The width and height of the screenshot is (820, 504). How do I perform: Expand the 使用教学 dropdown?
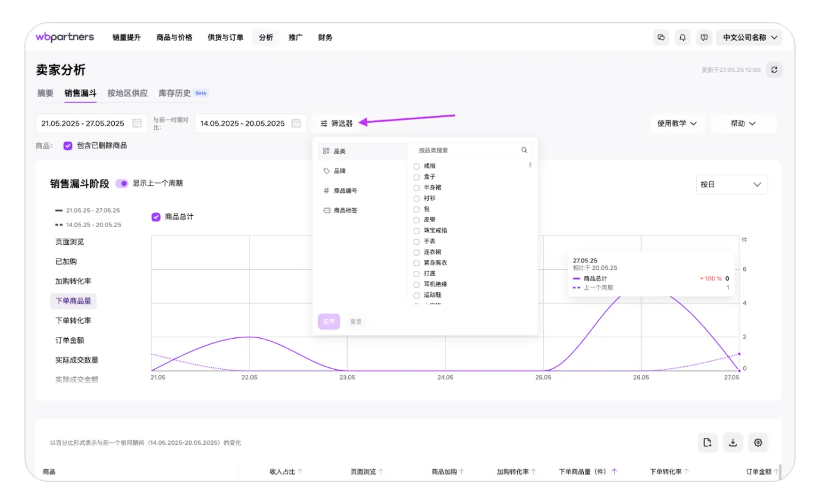point(677,123)
